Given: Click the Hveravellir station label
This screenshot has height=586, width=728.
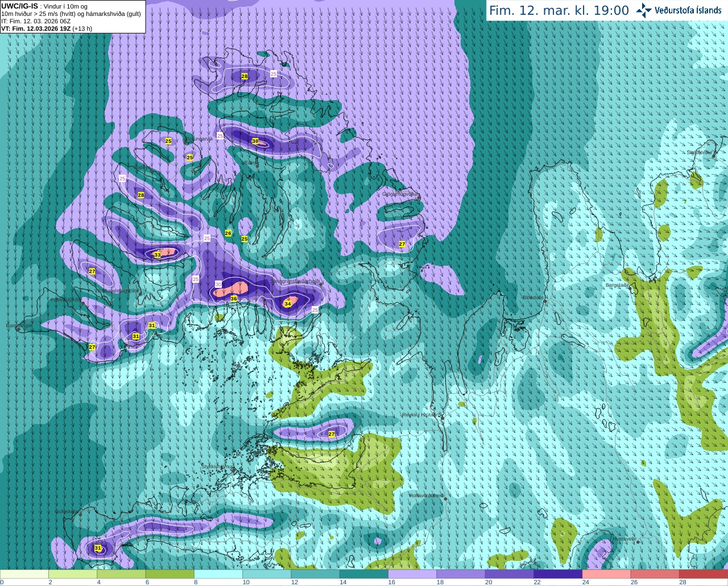Looking at the screenshot, I should click(624, 538).
